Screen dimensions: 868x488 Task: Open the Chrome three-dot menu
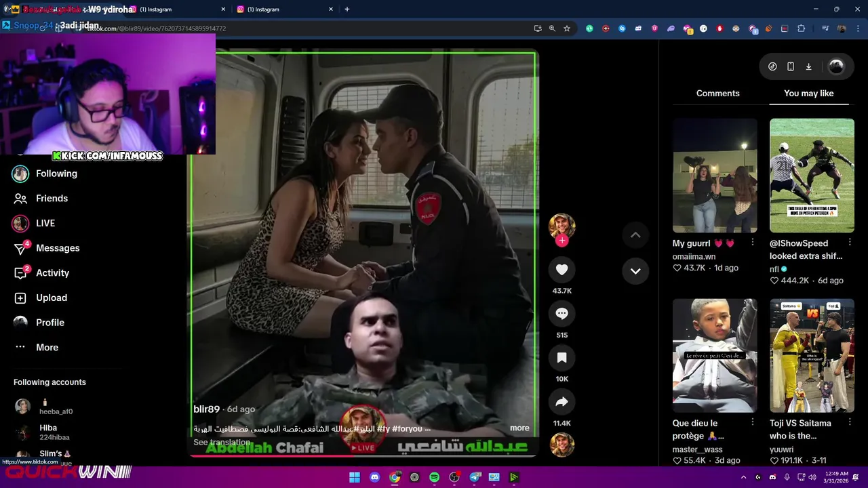[x=857, y=28]
